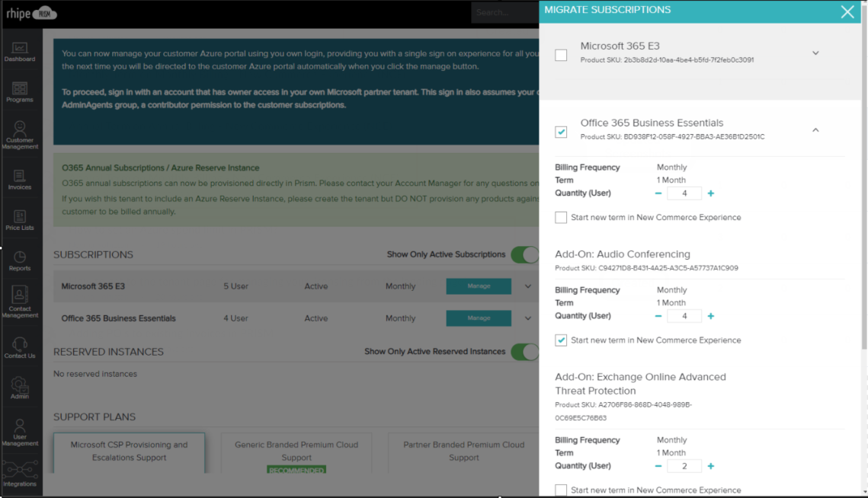Click '4 User' in Business Essentials row
The width and height of the screenshot is (868, 498).
tap(235, 318)
